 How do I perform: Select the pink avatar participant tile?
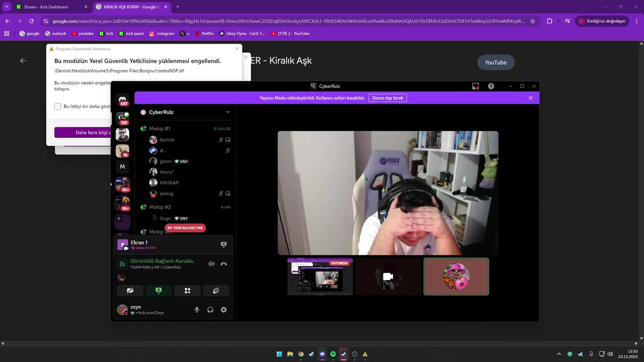[456, 277]
